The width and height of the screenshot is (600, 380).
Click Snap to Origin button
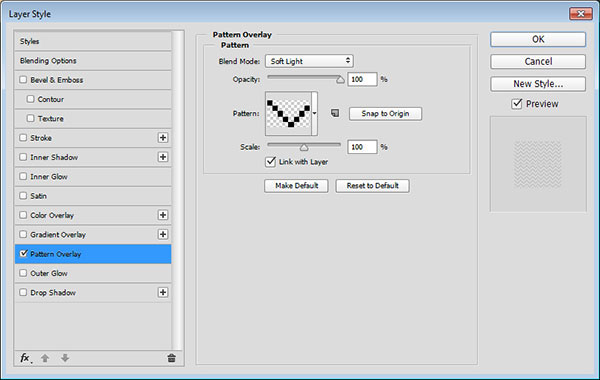pos(385,114)
